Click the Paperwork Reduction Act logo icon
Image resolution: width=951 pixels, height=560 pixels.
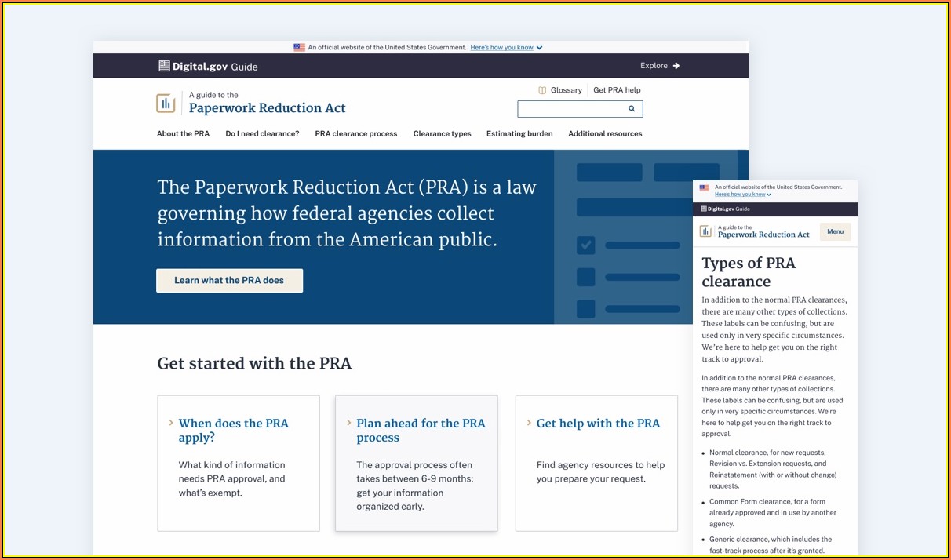[166, 103]
